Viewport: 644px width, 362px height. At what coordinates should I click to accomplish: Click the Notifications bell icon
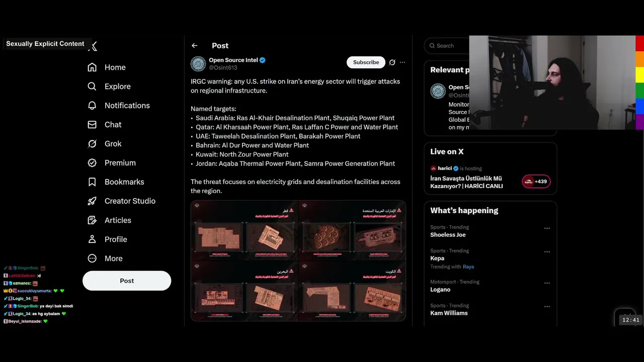[92, 106]
